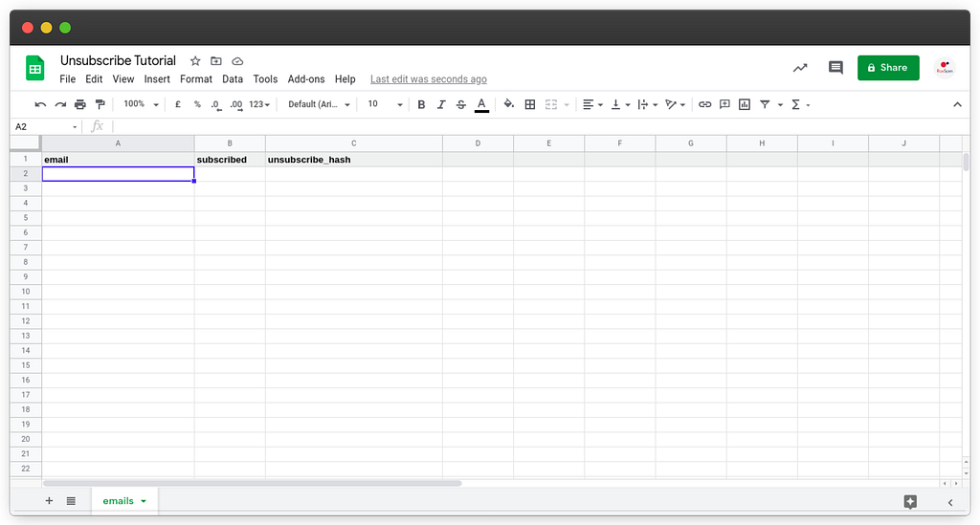Open the Functions sigma dropdown

tap(800, 104)
